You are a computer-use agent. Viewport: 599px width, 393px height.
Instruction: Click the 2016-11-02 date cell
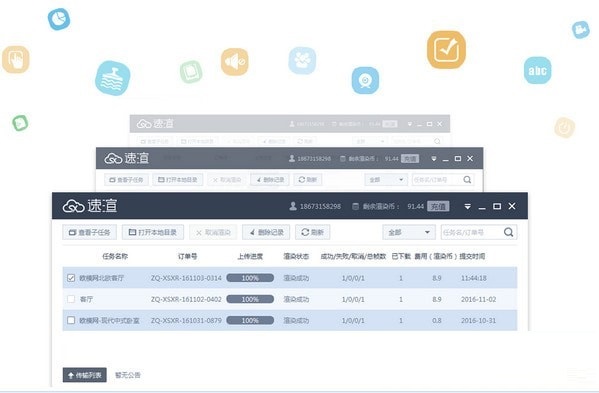(478, 299)
